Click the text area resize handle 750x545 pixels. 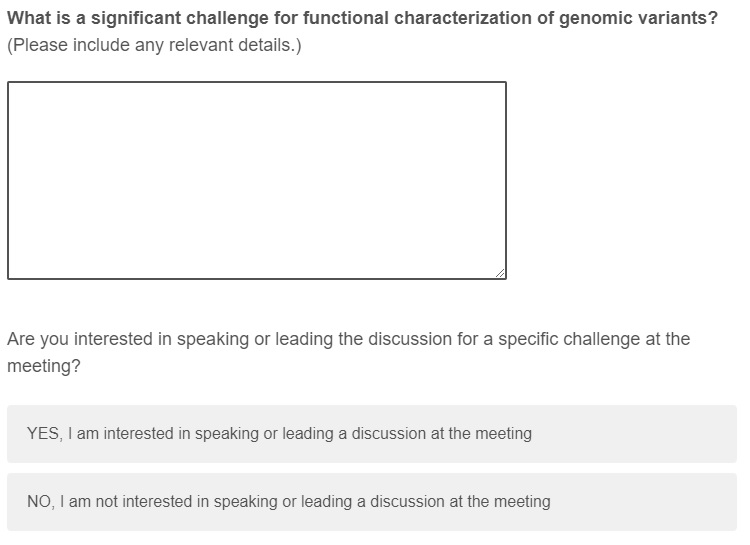(x=500, y=273)
